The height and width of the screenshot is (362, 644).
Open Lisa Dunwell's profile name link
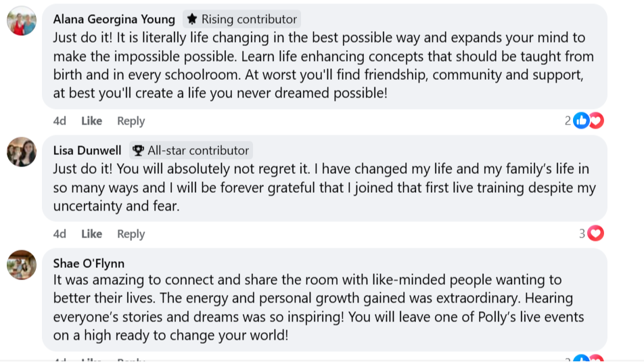87,150
